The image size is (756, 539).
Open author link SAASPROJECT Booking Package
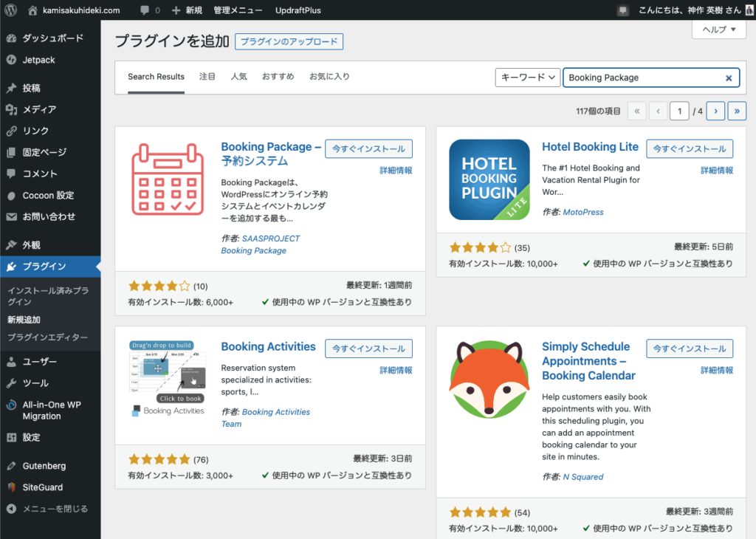click(x=261, y=244)
